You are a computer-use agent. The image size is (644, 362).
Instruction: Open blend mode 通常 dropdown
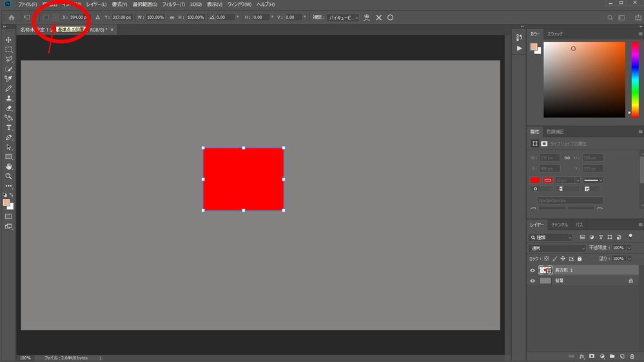pos(557,248)
